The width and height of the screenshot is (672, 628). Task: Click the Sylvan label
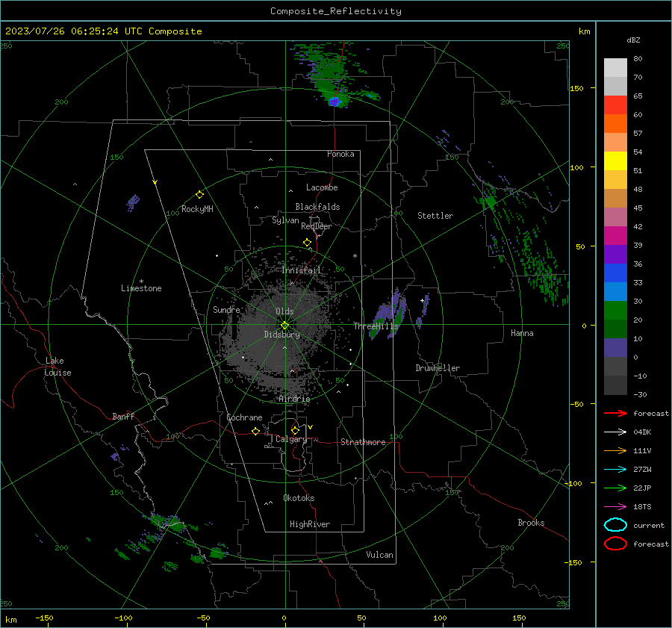tap(285, 220)
